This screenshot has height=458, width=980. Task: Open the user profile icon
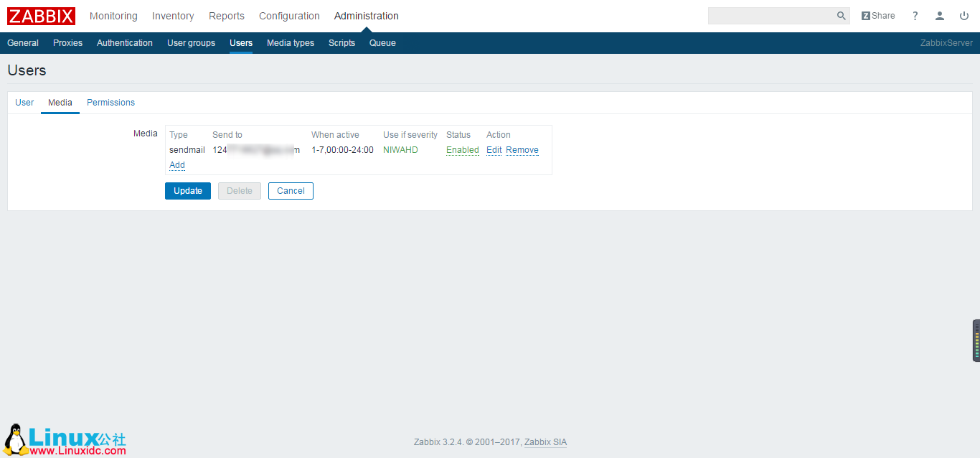(x=940, y=15)
